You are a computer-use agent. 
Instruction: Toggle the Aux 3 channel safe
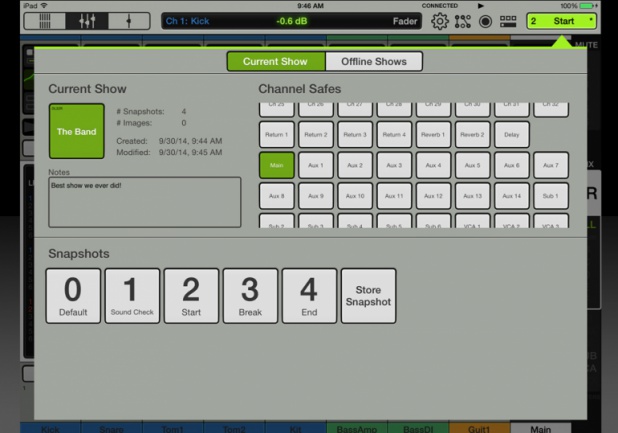(x=394, y=165)
